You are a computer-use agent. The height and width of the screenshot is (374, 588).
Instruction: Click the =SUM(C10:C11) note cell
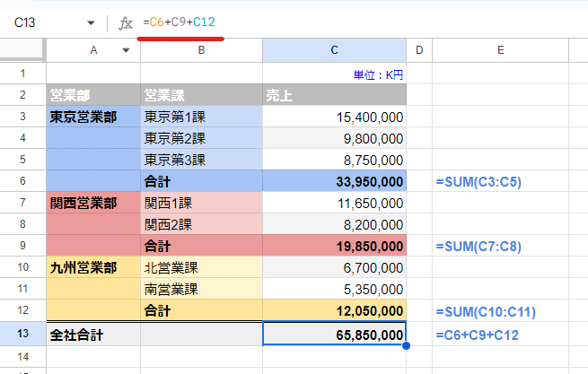tap(501, 310)
